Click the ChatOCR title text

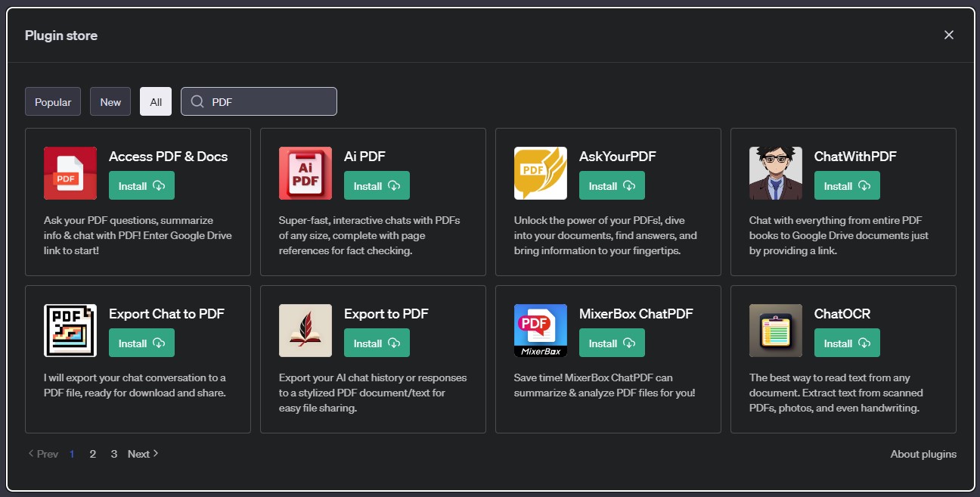point(842,314)
